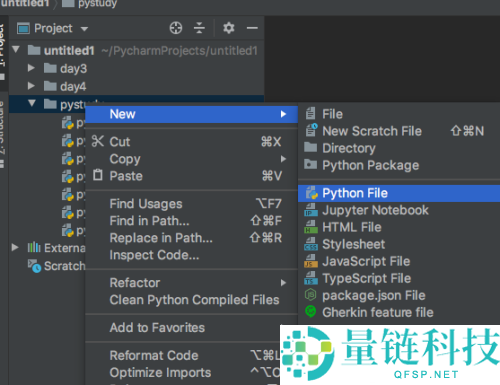Expand the Refactor submenu arrow
Screen dimensions: 500x385
tap(283, 283)
